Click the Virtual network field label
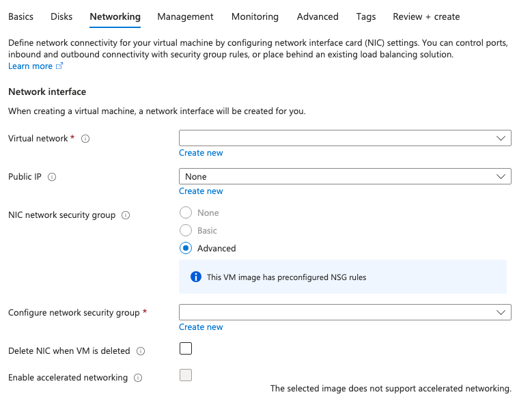Screen dimensions: 532x401 (x=38, y=139)
